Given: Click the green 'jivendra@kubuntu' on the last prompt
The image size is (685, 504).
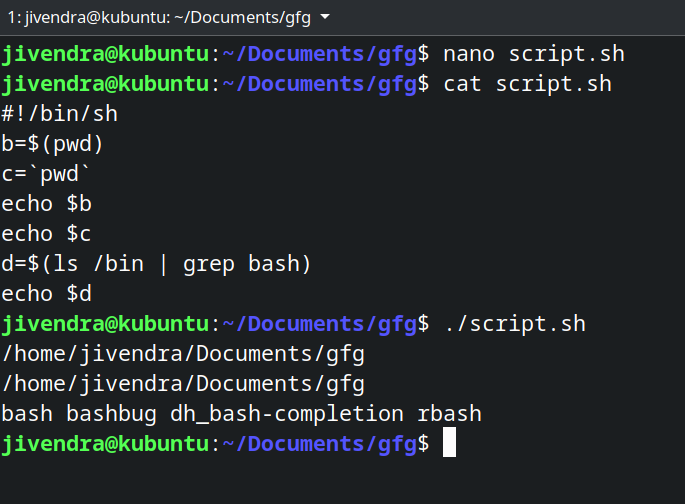Looking at the screenshot, I should pyautogui.click(x=105, y=444).
